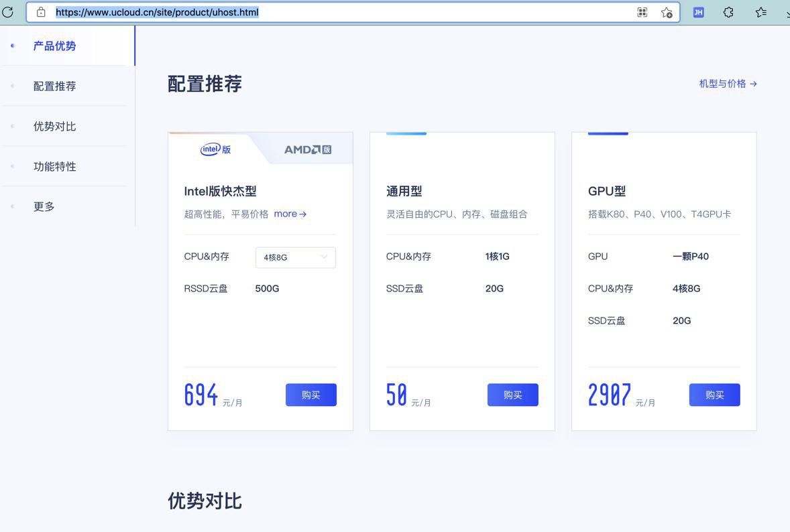Switch to the Intel版 tab
The width and height of the screenshot is (790, 532).
pos(216,149)
